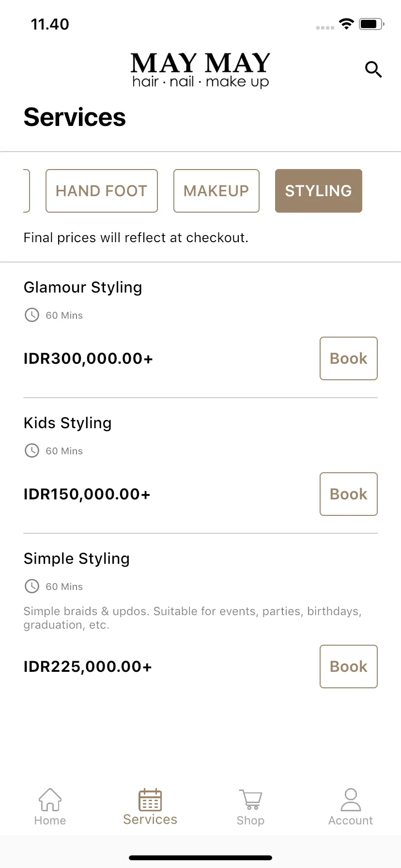Switch to the HAND FOOT category tab
Screen dimensions: 401x868
[x=102, y=191]
